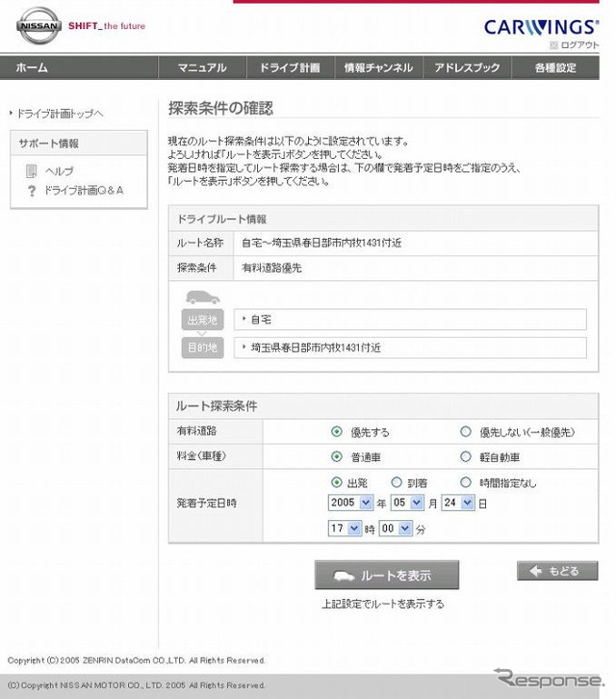This screenshot has height=699, width=616.
Task: Click the 料金(車種) row label
Action: (x=201, y=456)
